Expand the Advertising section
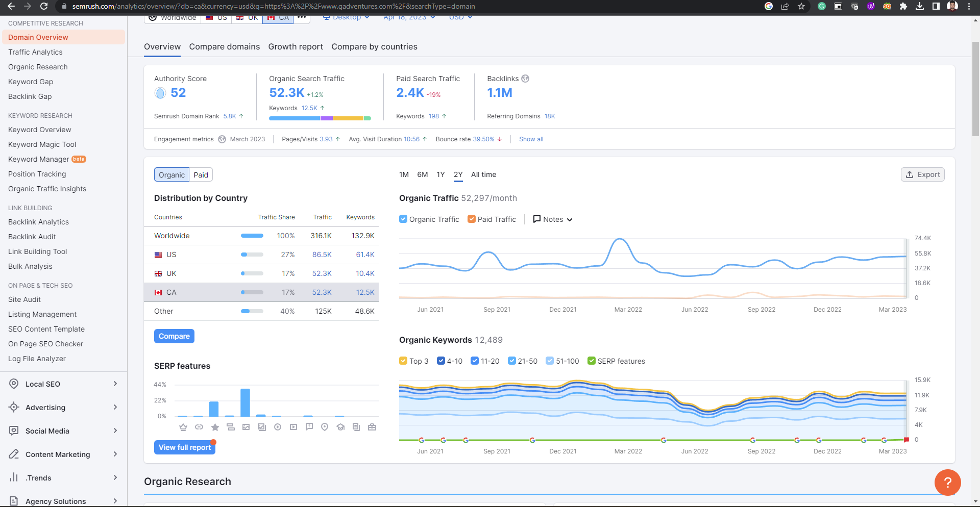The image size is (980, 507). click(x=63, y=408)
